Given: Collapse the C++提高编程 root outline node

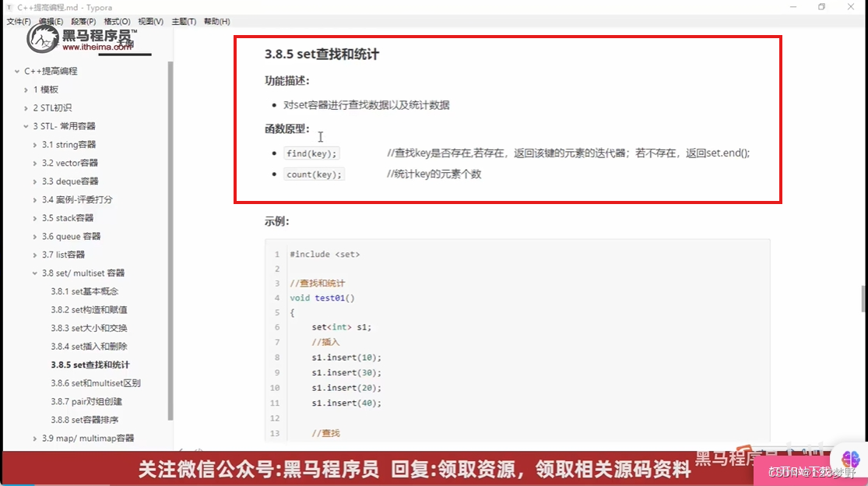Looking at the screenshot, I should (17, 70).
